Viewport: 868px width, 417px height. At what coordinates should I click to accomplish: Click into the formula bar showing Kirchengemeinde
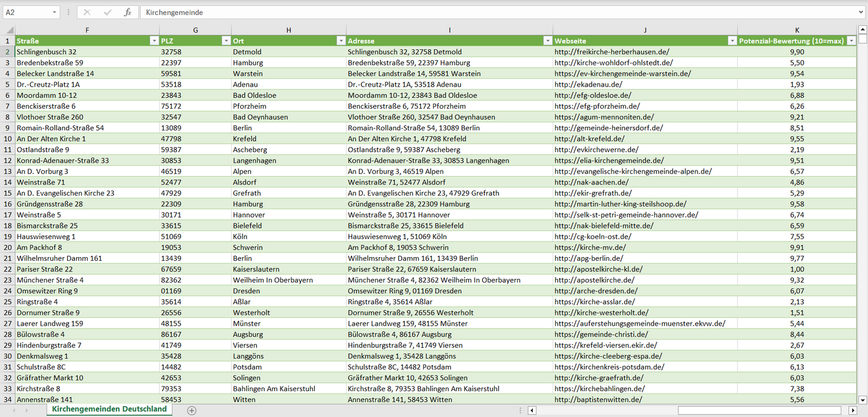tap(481, 12)
